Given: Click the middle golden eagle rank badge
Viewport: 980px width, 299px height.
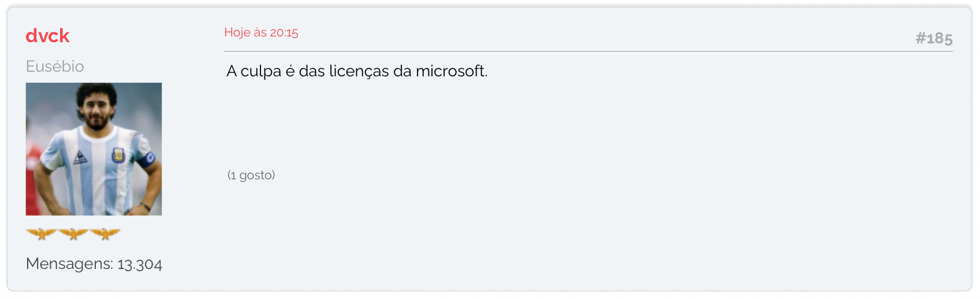Looking at the screenshot, I should (73, 234).
